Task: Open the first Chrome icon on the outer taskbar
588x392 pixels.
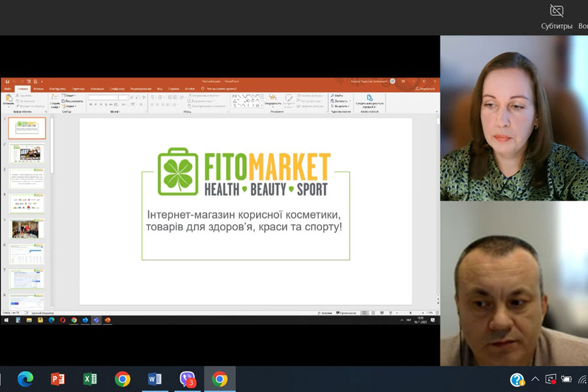Action: (123, 379)
